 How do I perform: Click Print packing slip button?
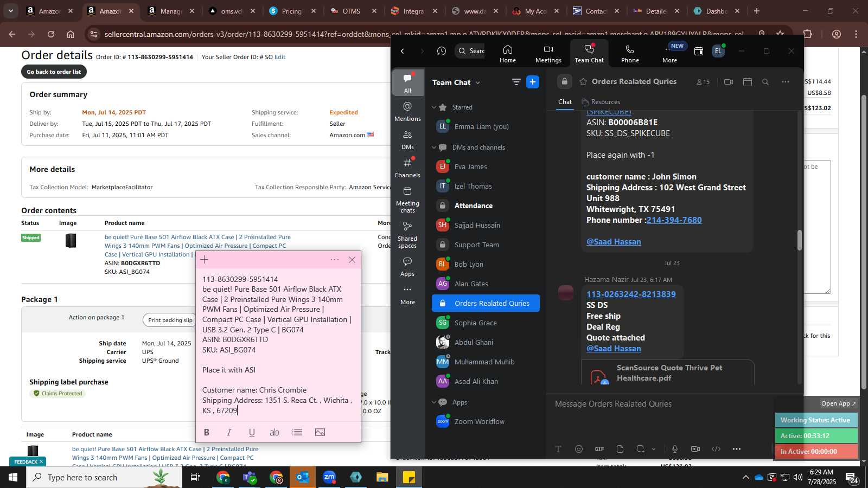[170, 320]
